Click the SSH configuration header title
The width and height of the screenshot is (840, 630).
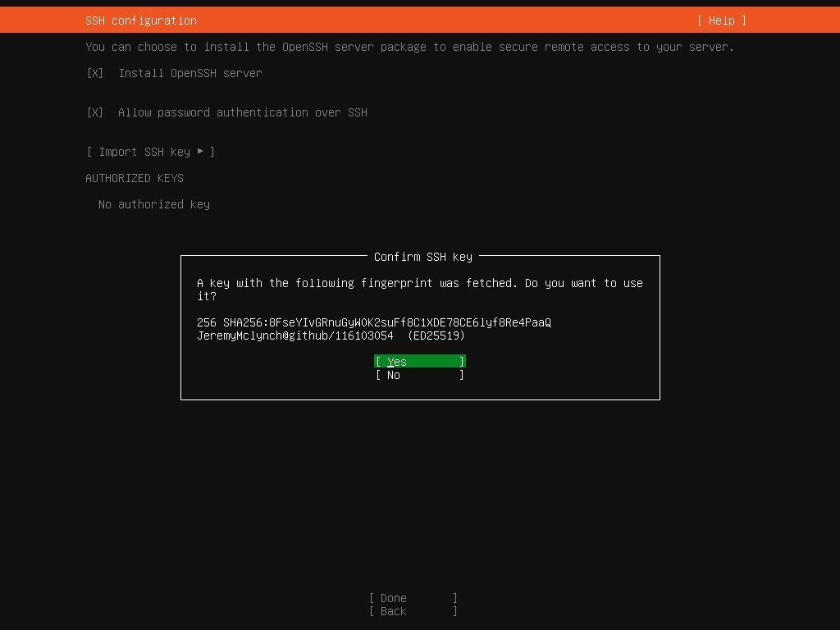(x=141, y=21)
